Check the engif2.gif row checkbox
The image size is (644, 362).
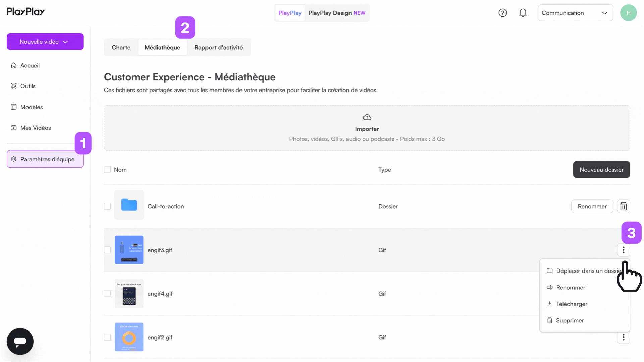(107, 337)
